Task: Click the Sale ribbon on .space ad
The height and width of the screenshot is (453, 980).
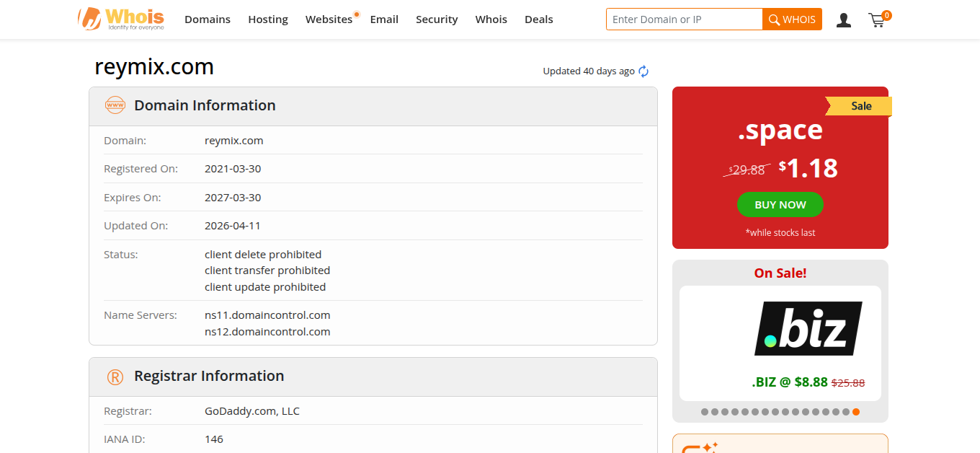Action: [859, 106]
